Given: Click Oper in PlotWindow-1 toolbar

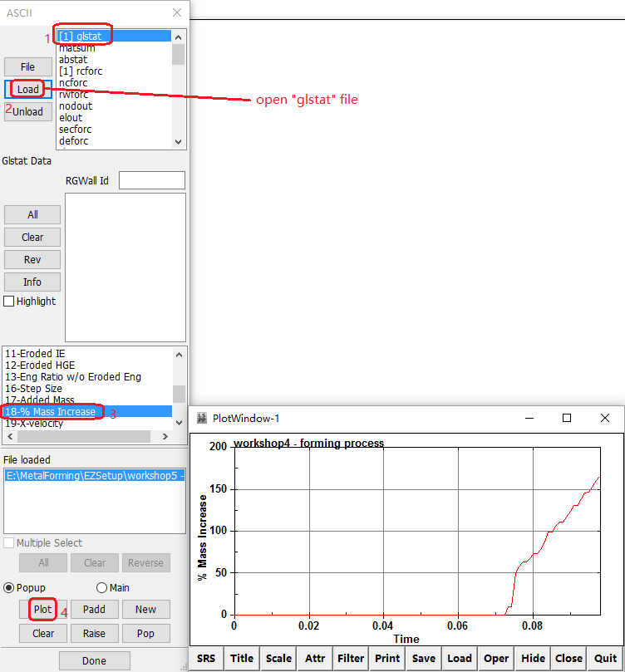Looking at the screenshot, I should pyautogui.click(x=496, y=658).
